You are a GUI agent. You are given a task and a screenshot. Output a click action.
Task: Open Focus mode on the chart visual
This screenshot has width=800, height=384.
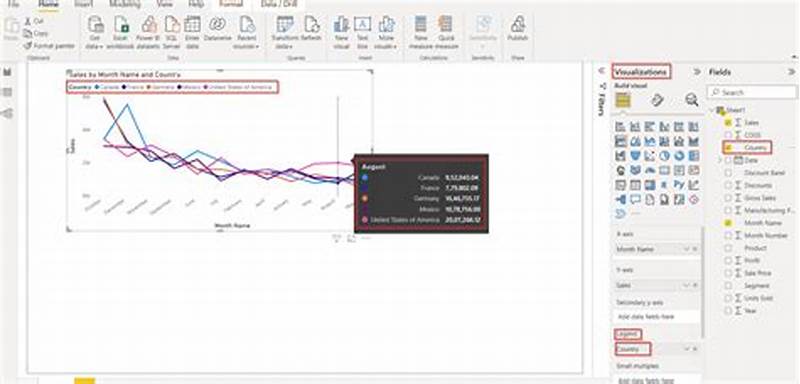point(352,238)
